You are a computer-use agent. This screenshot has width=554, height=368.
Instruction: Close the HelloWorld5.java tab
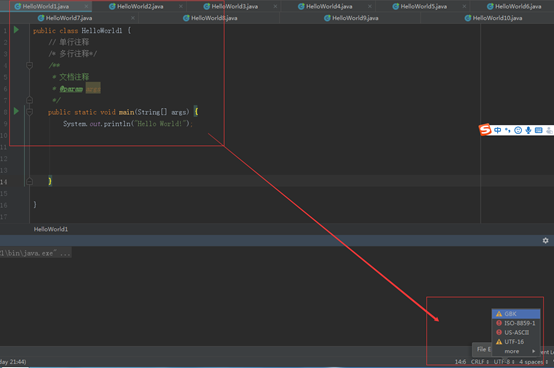(x=464, y=6)
